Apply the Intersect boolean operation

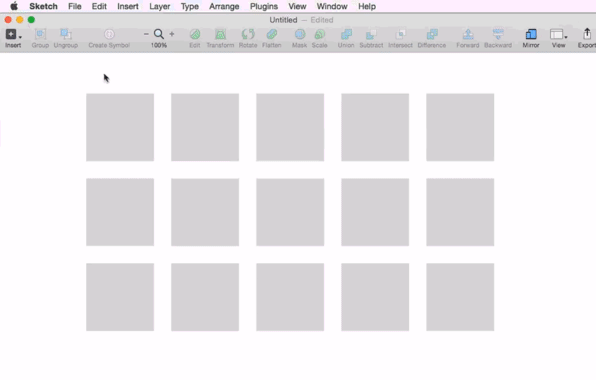400,34
